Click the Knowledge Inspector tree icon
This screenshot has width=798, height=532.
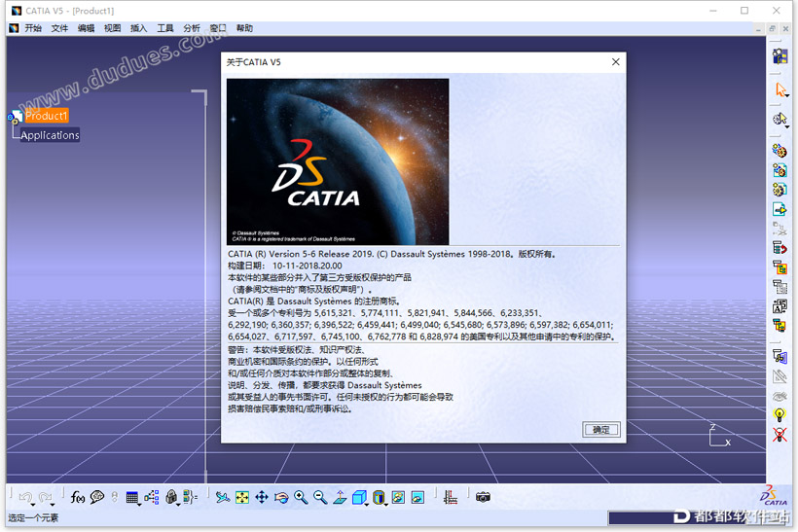tap(152, 497)
